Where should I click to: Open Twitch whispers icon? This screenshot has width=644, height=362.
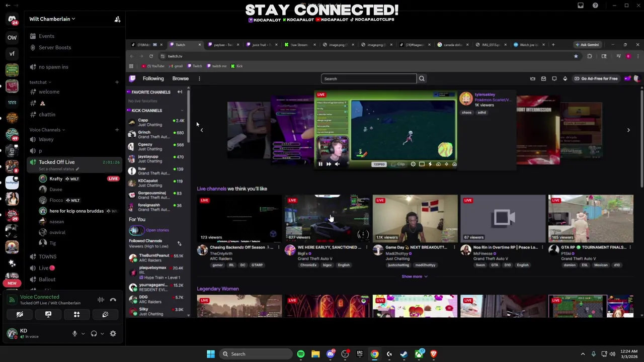(554, 78)
